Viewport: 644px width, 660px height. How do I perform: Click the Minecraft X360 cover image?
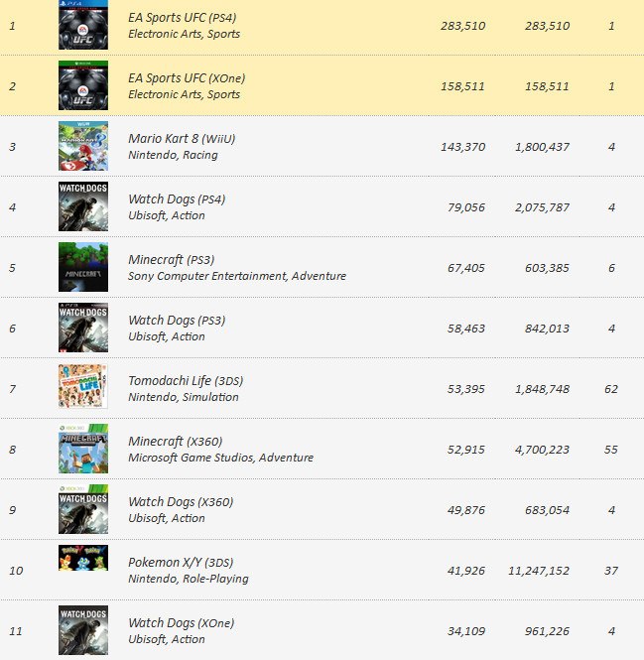click(83, 449)
